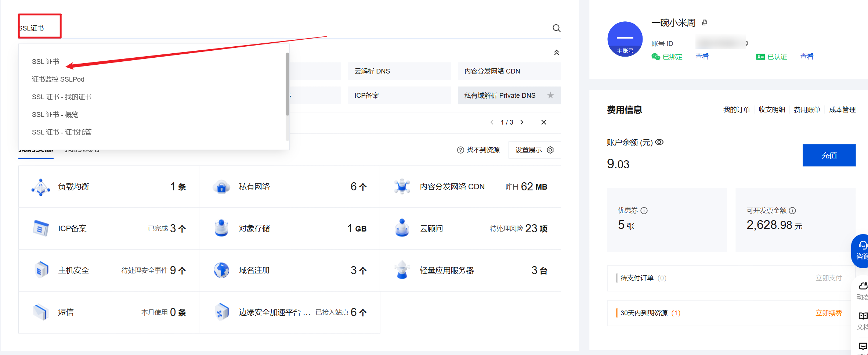Screen dimensions: 868x355
Task: Select 证书监控 SSLPod suggestion
Action: click(58, 79)
